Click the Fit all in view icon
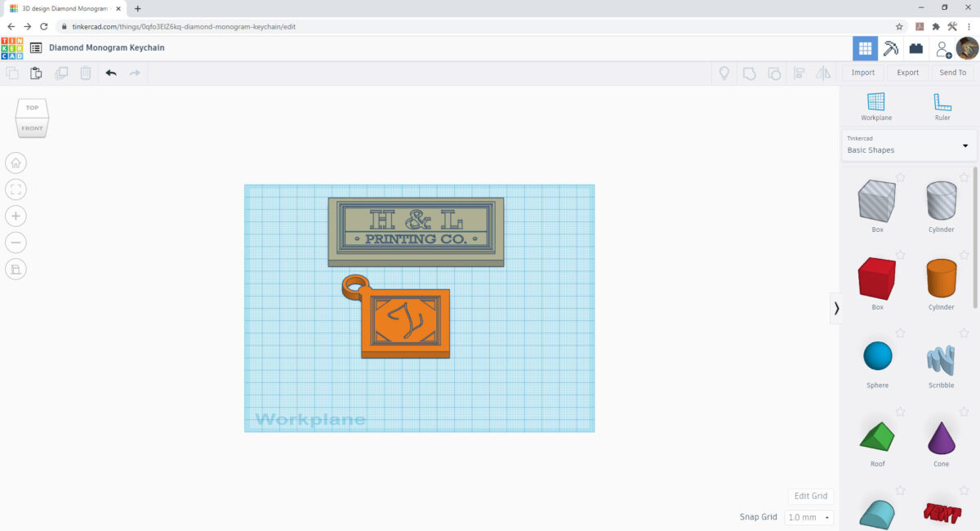This screenshot has height=531, width=980. (x=16, y=189)
